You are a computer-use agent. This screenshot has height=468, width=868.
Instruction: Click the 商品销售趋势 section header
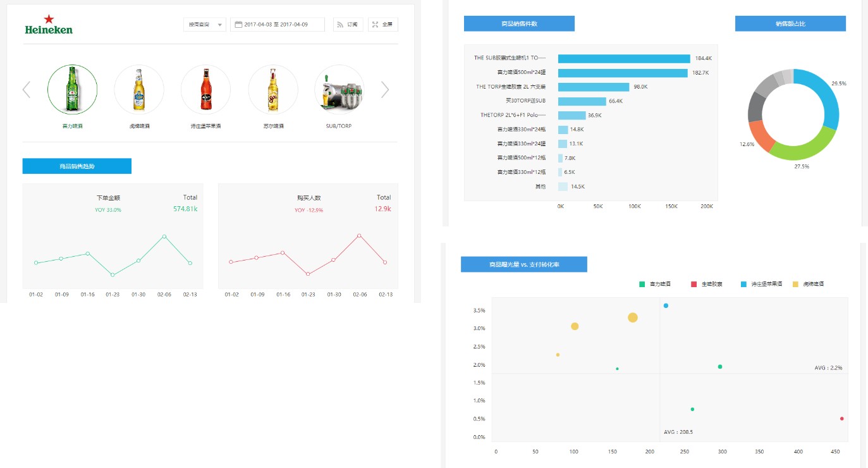(x=77, y=166)
